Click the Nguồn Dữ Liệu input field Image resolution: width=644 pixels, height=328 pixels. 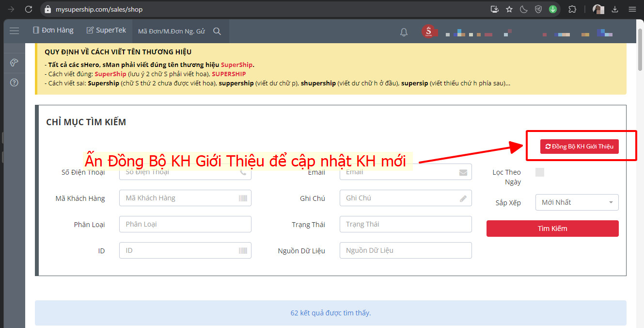click(x=406, y=250)
